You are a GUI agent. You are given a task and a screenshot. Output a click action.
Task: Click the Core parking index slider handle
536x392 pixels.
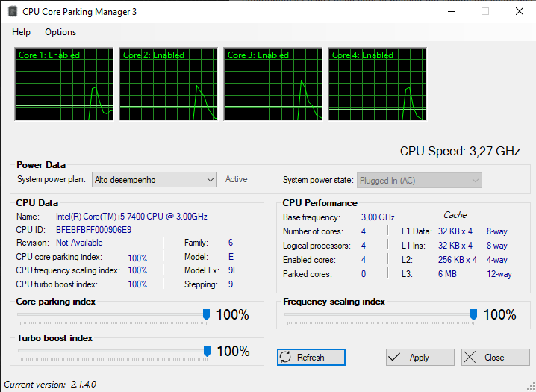coord(207,315)
